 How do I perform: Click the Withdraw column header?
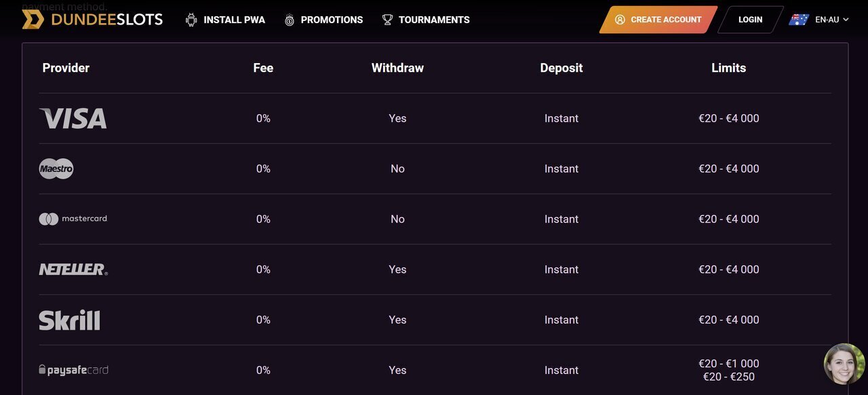397,68
